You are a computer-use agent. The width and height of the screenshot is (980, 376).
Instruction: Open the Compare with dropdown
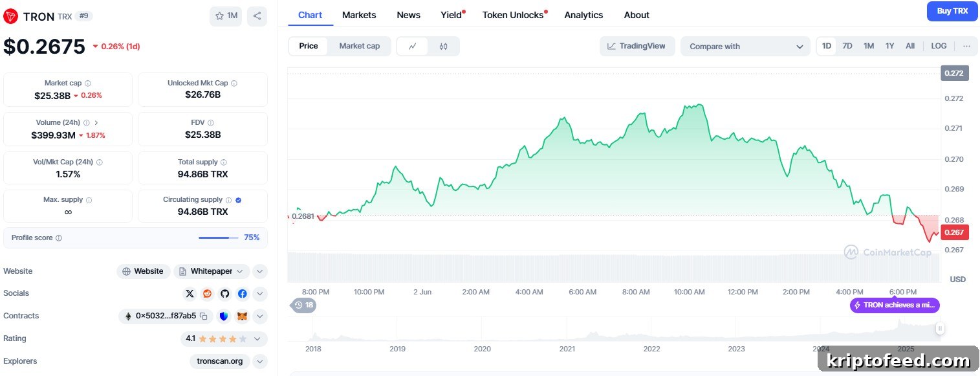pos(745,47)
